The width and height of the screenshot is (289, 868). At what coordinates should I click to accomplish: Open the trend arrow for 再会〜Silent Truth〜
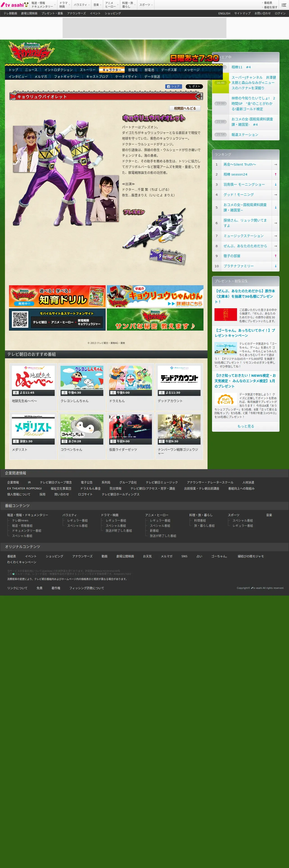275,164
